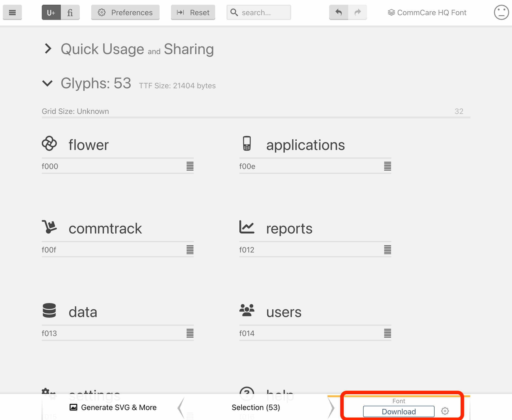This screenshot has height=420, width=512.
Task: Switch to U+ code point mode
Action: (51, 12)
